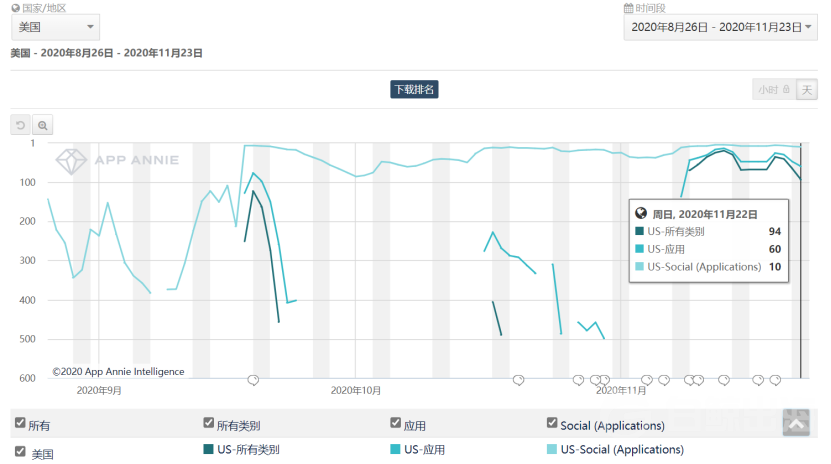Uncheck the 应用 checkbox
This screenshot has height=464, width=831.
click(x=395, y=423)
